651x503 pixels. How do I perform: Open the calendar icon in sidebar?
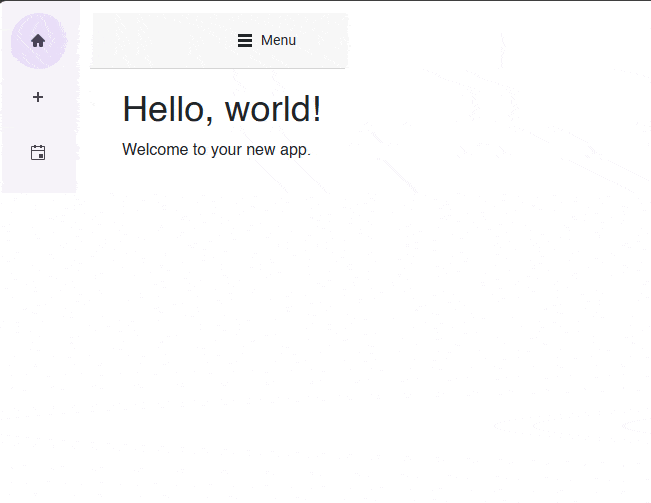(x=38, y=152)
